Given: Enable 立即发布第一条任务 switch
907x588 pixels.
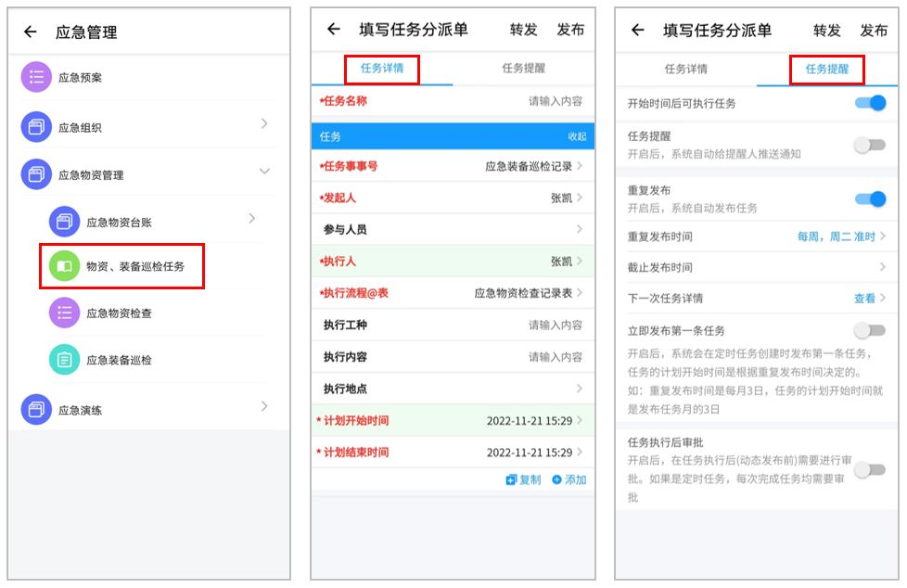Looking at the screenshot, I should point(870,330).
